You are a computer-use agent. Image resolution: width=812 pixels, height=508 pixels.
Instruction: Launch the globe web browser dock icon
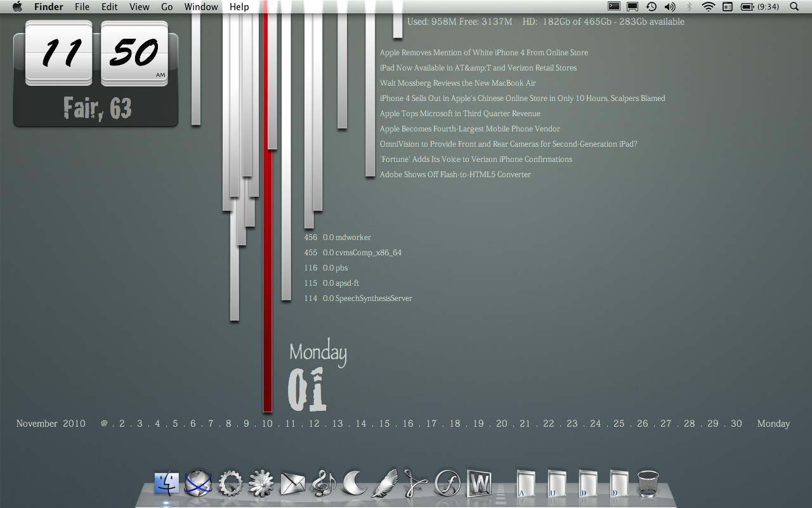[x=198, y=483]
